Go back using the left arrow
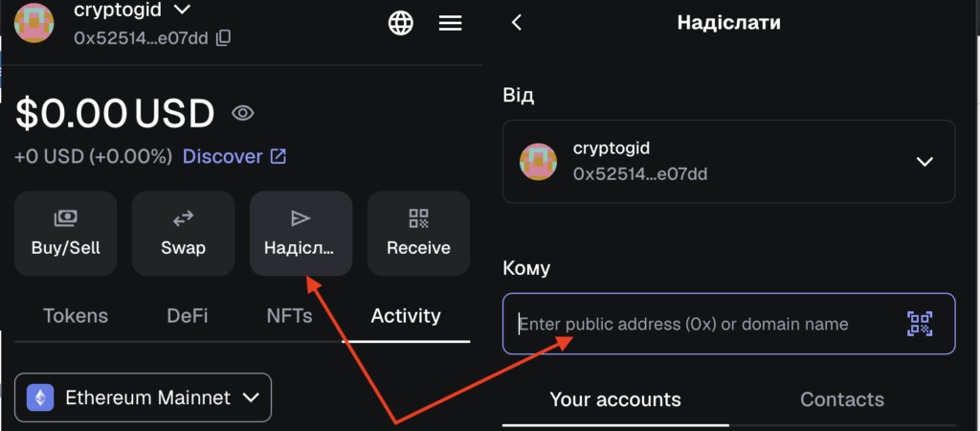980x431 pixels. 517,22
